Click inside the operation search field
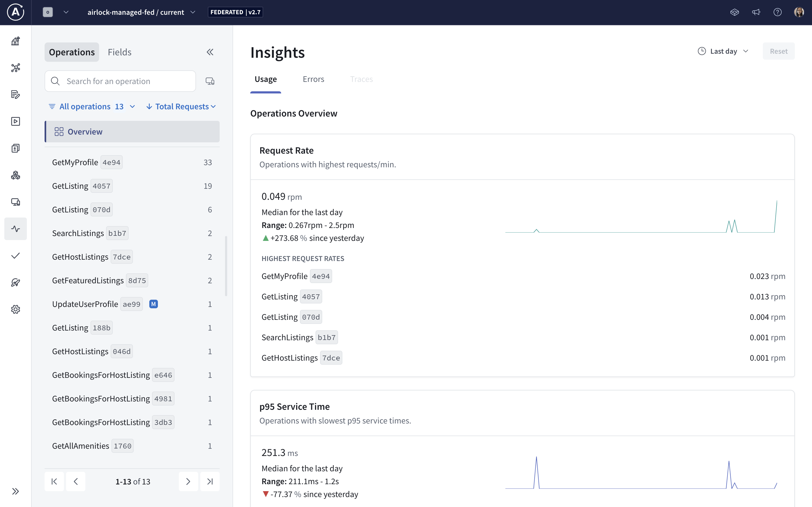Screen dimensions: 812x507 point(120,81)
